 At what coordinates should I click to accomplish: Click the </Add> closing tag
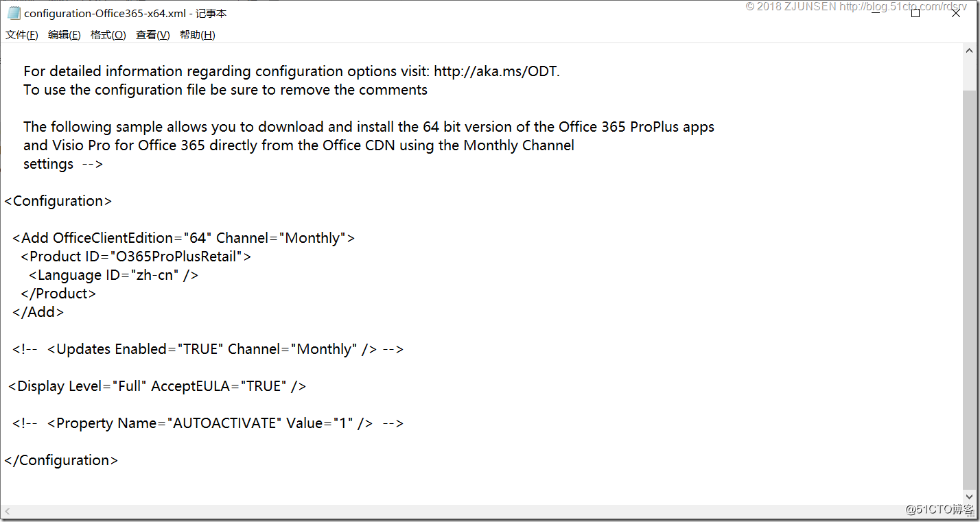click(x=38, y=312)
